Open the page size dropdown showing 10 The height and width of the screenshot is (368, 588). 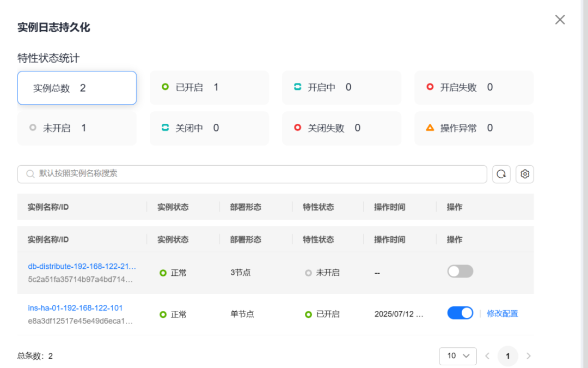click(x=458, y=356)
